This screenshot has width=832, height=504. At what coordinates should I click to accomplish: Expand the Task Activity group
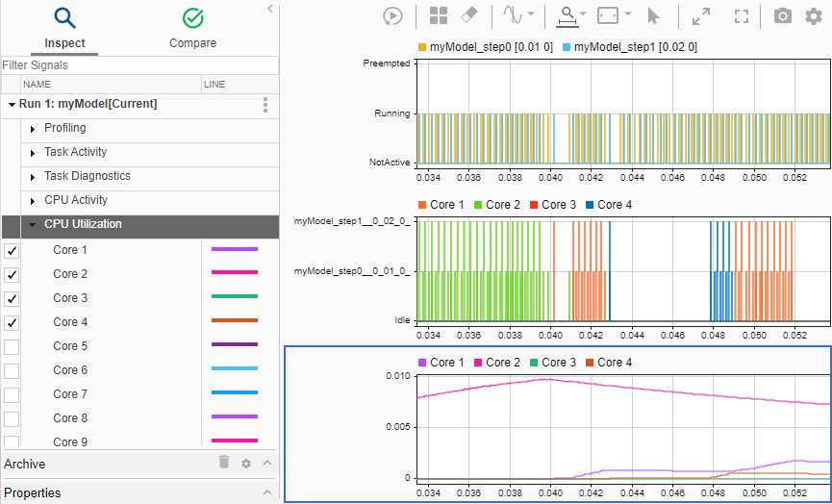33,153
